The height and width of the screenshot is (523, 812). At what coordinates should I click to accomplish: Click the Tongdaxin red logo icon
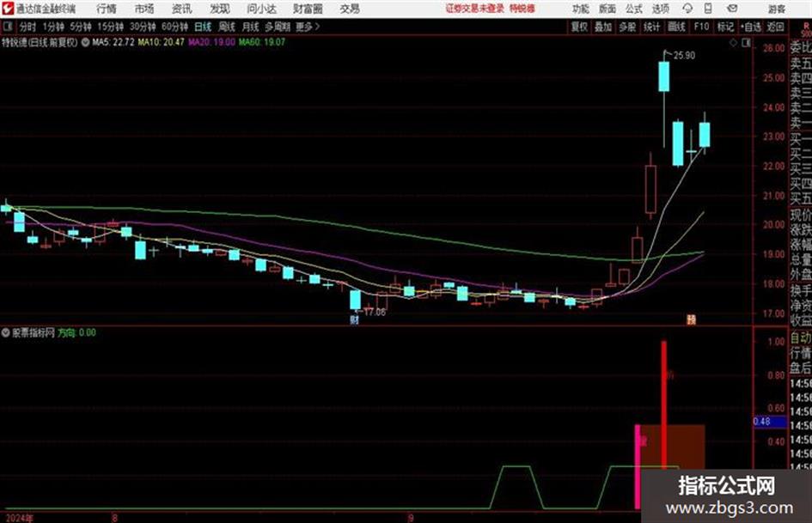pos(8,9)
